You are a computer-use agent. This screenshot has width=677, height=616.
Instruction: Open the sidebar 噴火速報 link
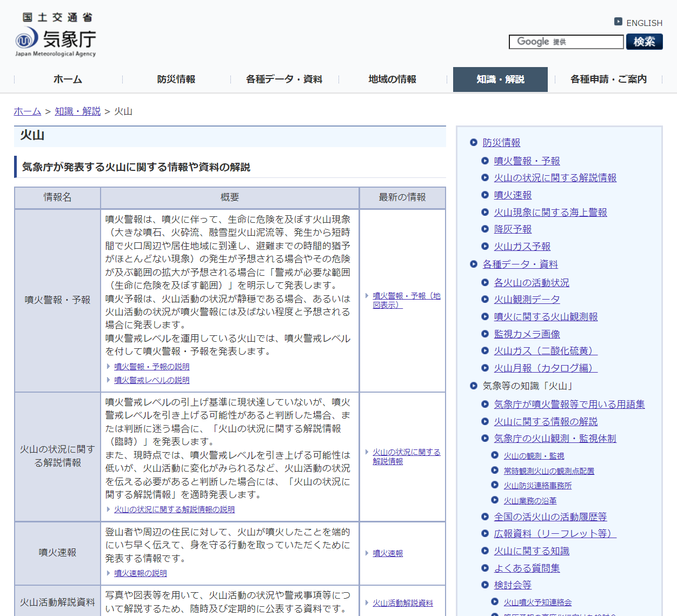tap(513, 195)
